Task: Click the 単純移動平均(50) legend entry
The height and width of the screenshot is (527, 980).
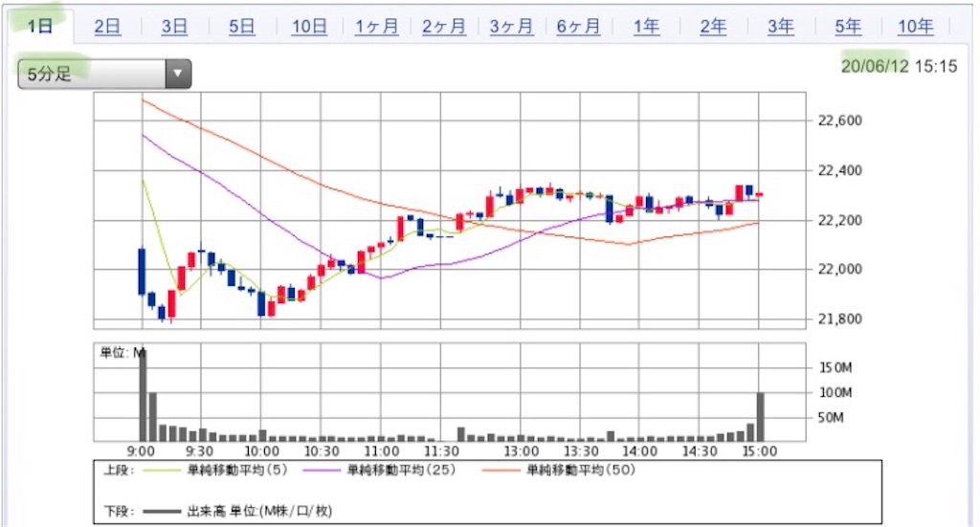Action: coord(581,470)
